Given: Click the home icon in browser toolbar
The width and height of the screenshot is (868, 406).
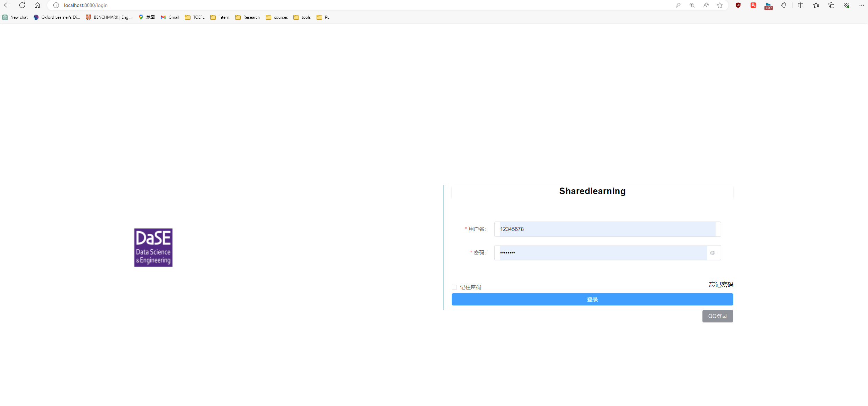Looking at the screenshot, I should 36,5.
